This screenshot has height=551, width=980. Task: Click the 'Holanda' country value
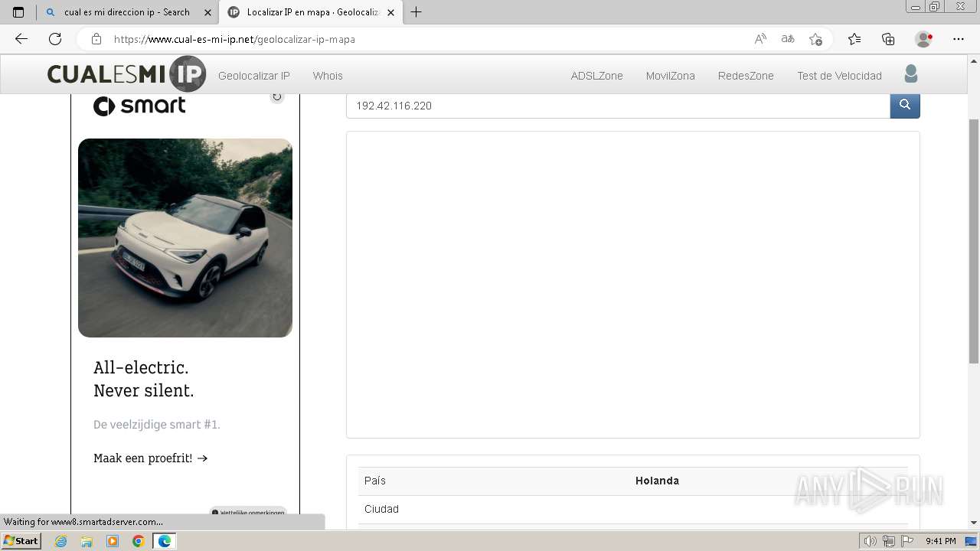(x=657, y=481)
